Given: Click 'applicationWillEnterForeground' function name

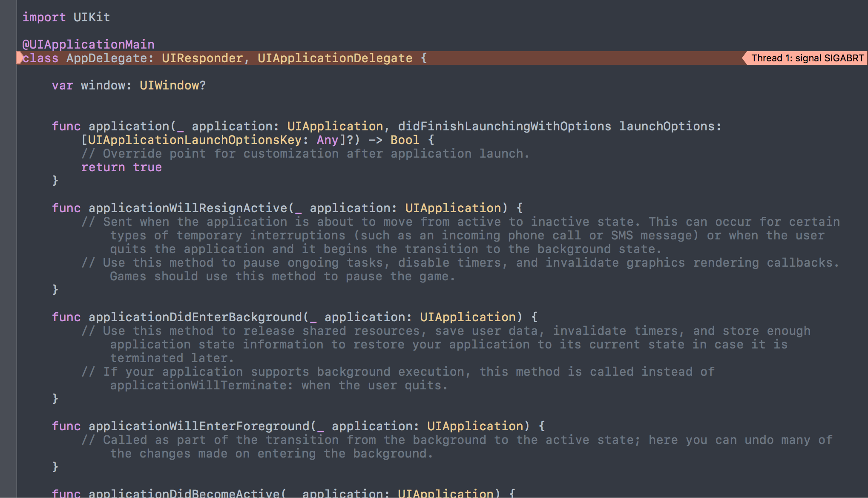Looking at the screenshot, I should pyautogui.click(x=199, y=426).
